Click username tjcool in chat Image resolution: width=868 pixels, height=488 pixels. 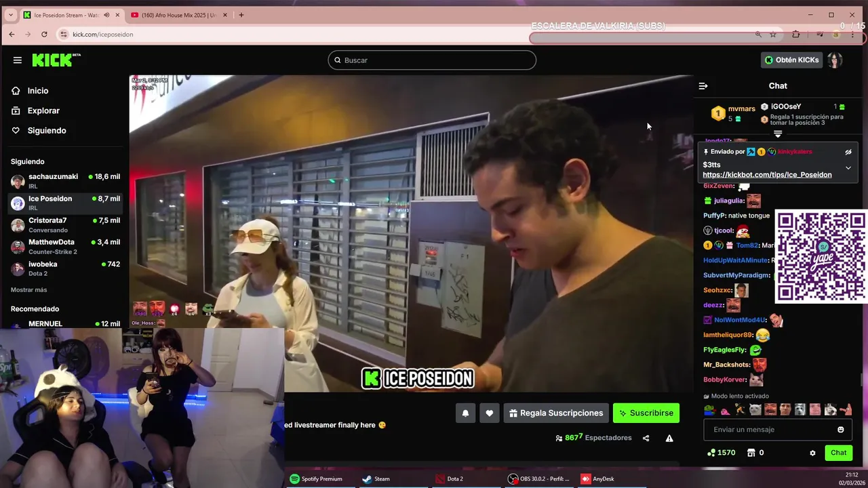click(x=723, y=230)
